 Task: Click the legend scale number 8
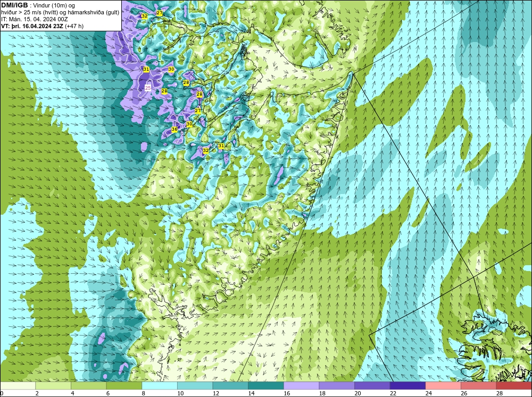pos(143,393)
